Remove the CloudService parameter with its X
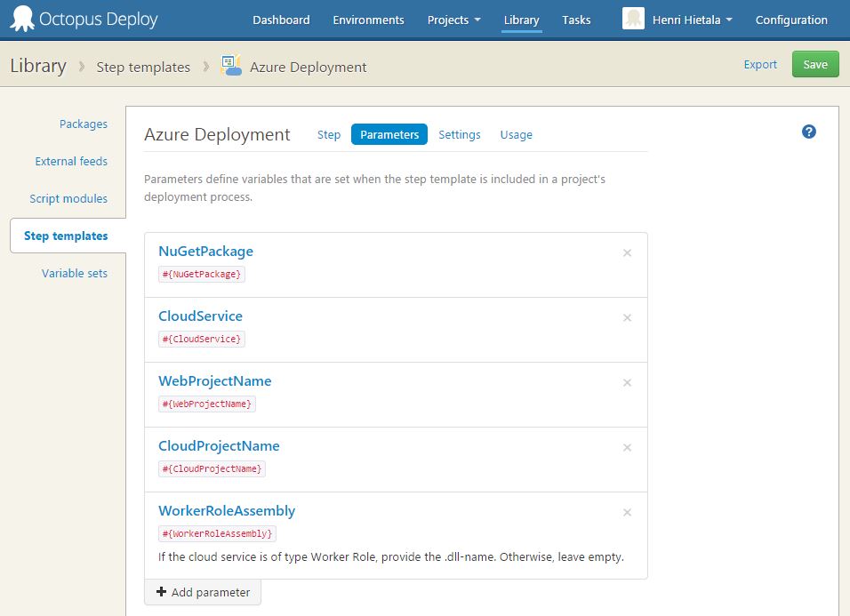 [627, 317]
